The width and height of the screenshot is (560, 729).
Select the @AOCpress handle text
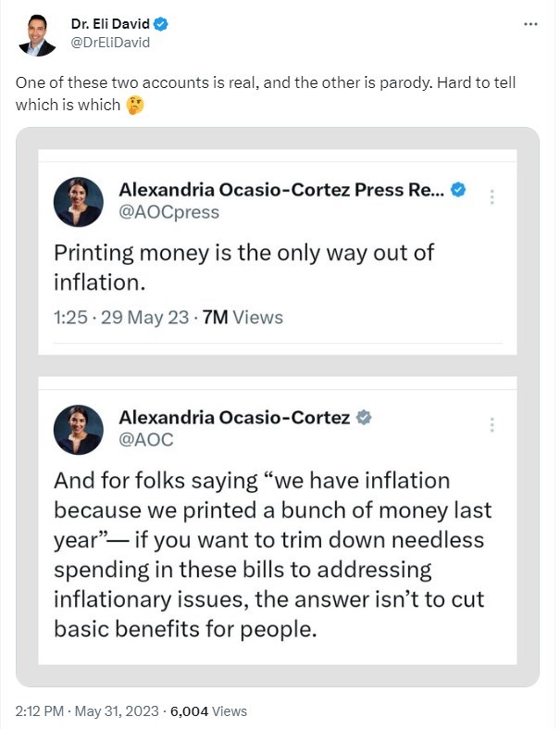169,212
